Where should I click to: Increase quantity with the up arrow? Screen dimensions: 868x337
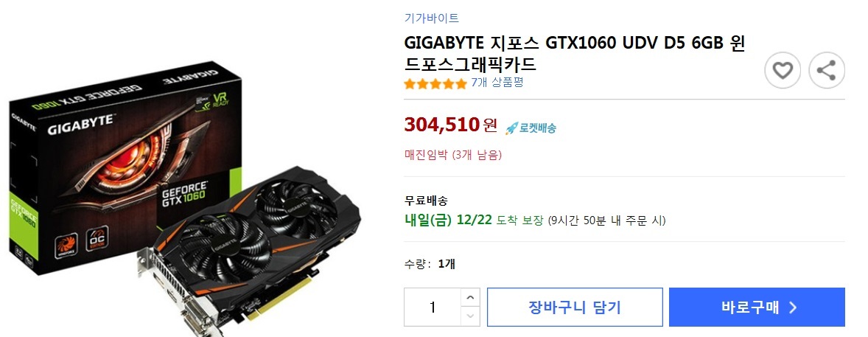click(470, 298)
